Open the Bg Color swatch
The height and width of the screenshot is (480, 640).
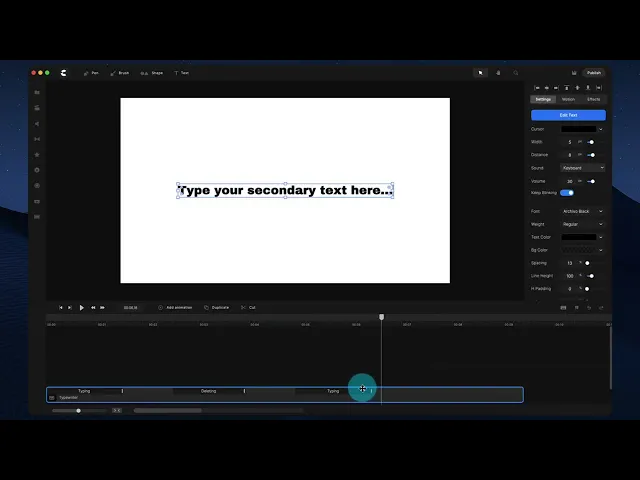pos(578,250)
